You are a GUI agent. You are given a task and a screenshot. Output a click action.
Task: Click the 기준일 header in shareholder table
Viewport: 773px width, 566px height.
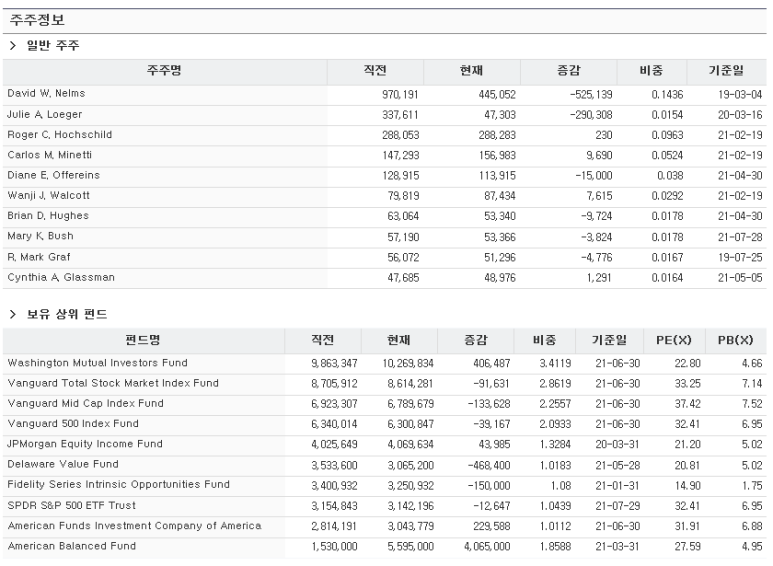[x=726, y=71]
